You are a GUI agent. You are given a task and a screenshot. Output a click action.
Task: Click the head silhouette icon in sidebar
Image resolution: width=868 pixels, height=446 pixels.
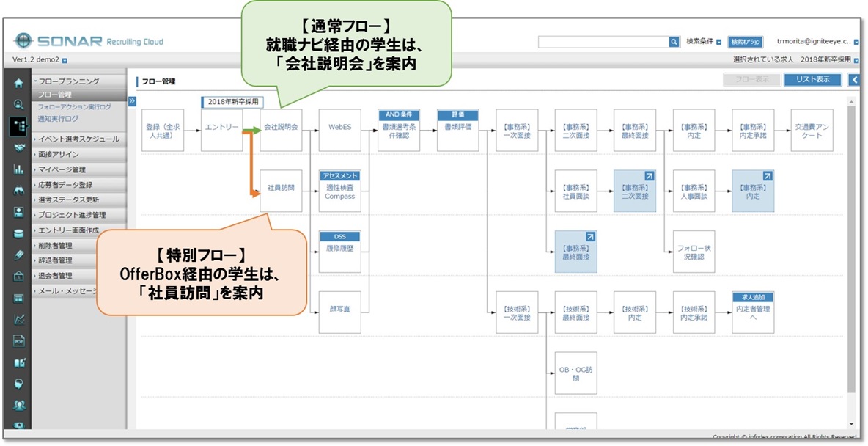click(19, 384)
